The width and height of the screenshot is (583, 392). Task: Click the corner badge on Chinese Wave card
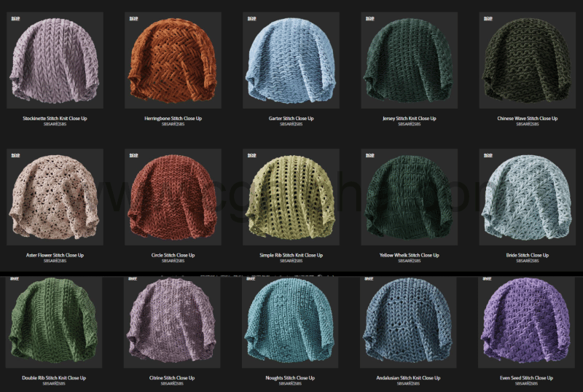[x=488, y=18]
